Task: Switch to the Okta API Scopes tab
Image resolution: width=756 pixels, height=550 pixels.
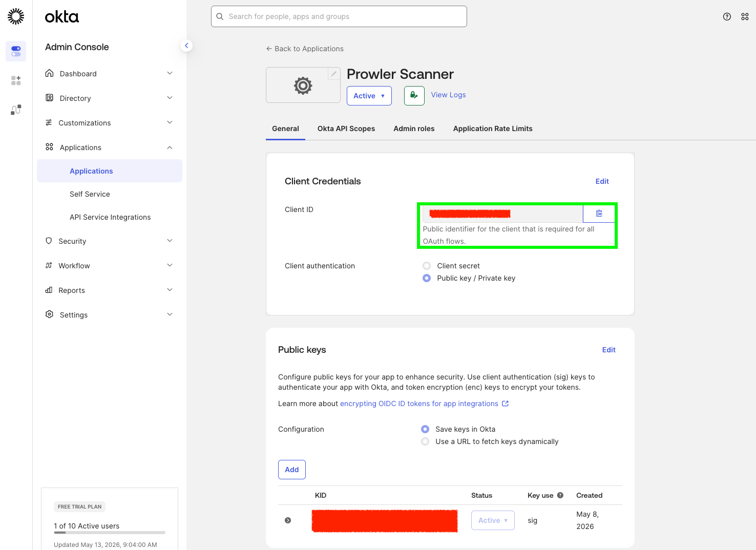Action: pyautogui.click(x=346, y=129)
